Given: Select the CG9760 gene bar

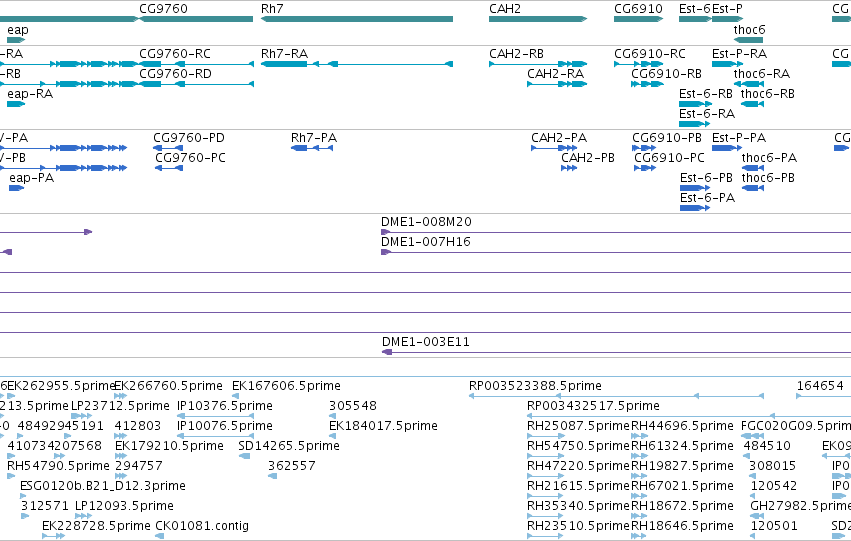Looking at the screenshot, I should (196, 19).
